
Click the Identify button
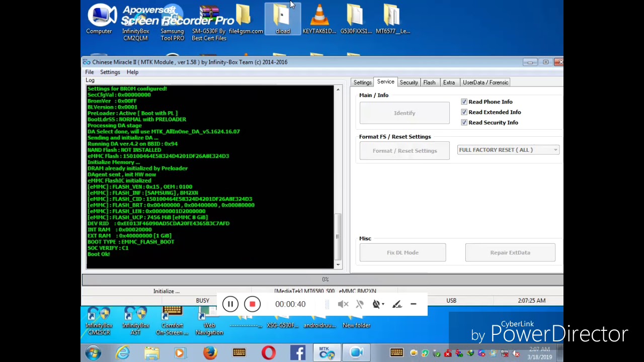coord(405,113)
